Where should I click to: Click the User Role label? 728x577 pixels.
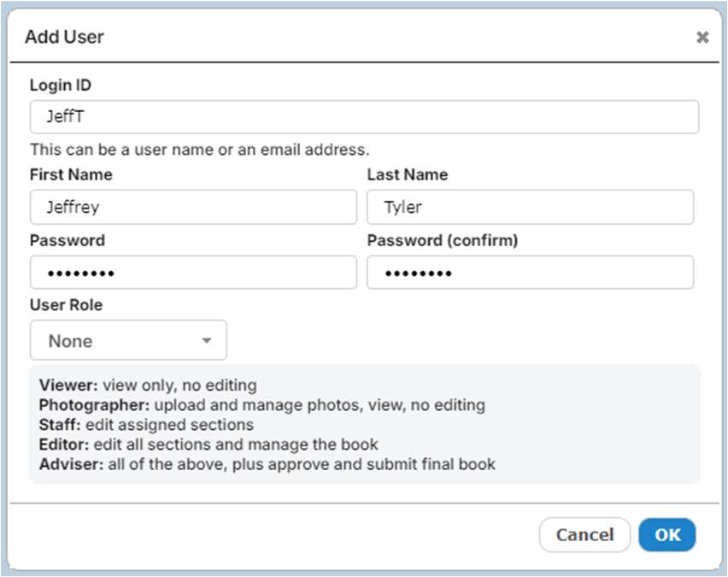[66, 305]
